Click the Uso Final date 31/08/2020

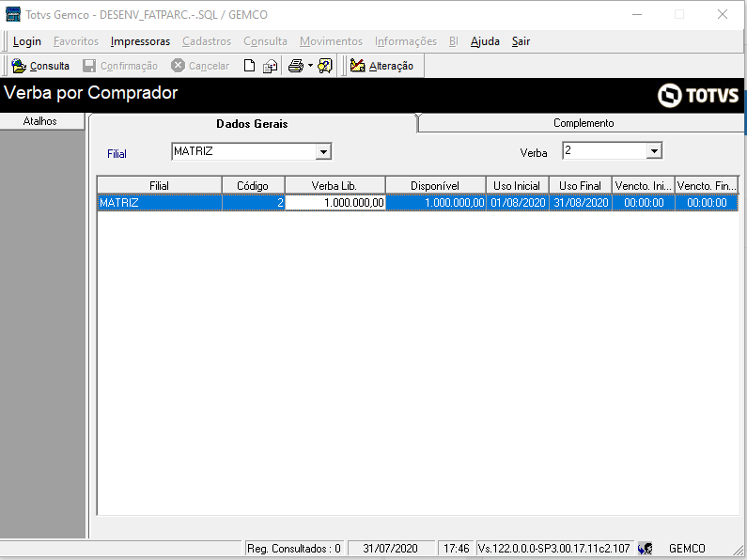click(581, 202)
